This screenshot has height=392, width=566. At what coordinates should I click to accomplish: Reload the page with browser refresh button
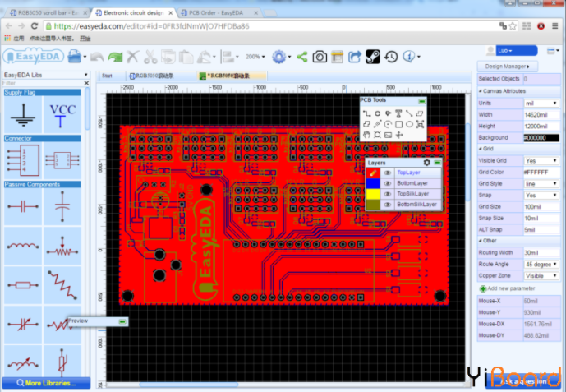35,26
